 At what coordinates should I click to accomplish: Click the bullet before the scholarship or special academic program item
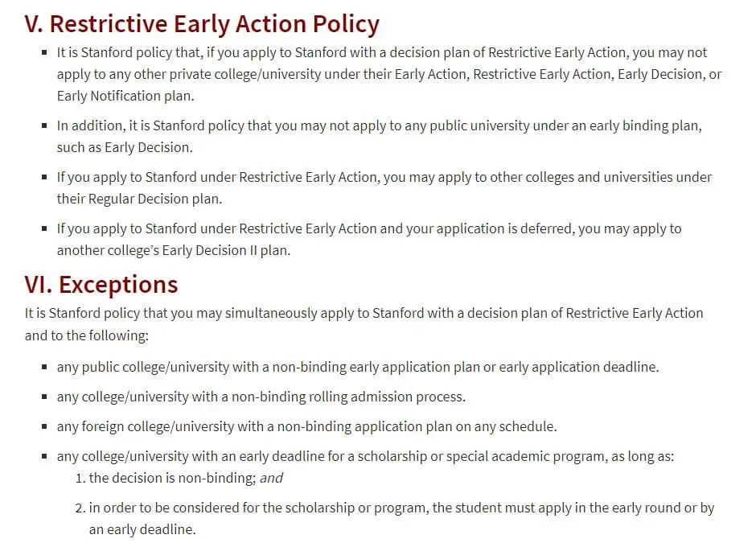tap(44, 456)
